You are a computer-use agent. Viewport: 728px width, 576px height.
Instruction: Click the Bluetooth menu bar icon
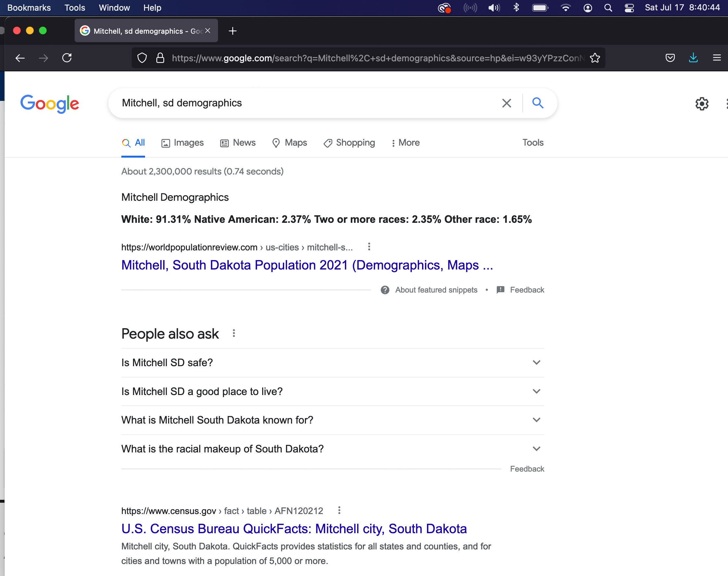[516, 7]
